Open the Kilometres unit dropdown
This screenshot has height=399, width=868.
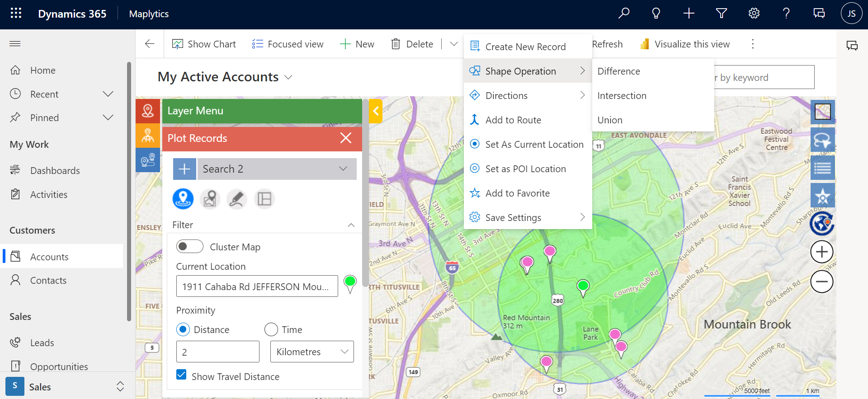coord(312,352)
